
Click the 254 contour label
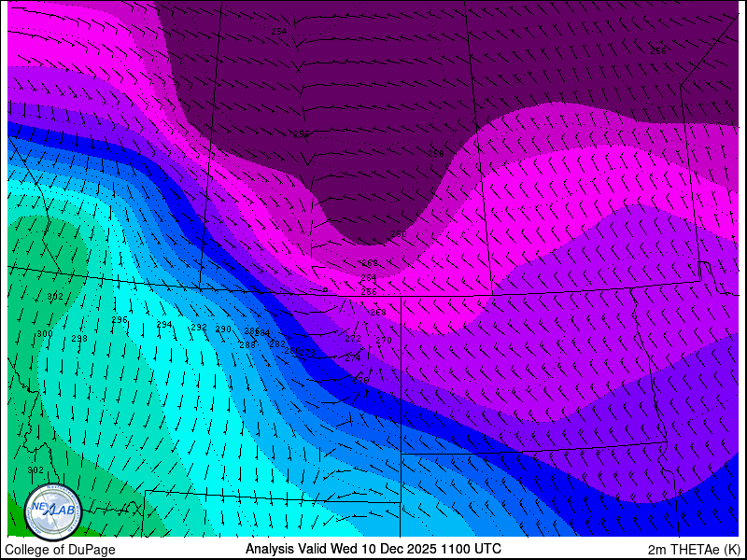(x=279, y=32)
